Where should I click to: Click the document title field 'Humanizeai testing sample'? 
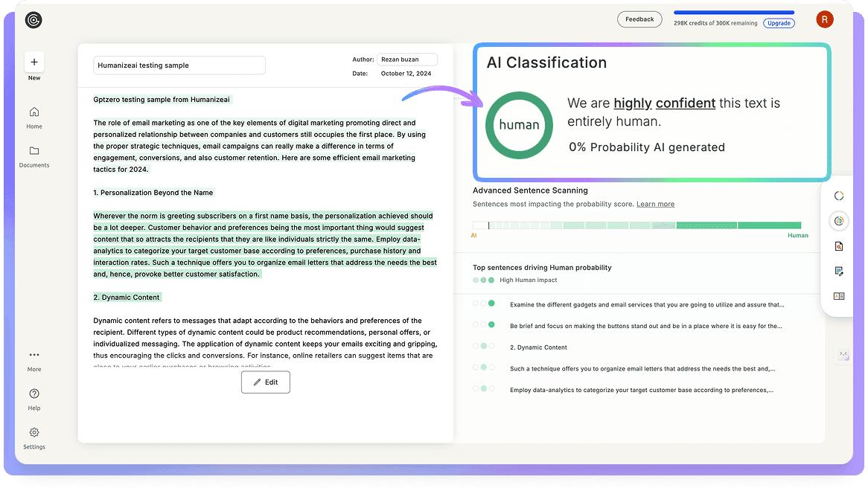pos(179,65)
